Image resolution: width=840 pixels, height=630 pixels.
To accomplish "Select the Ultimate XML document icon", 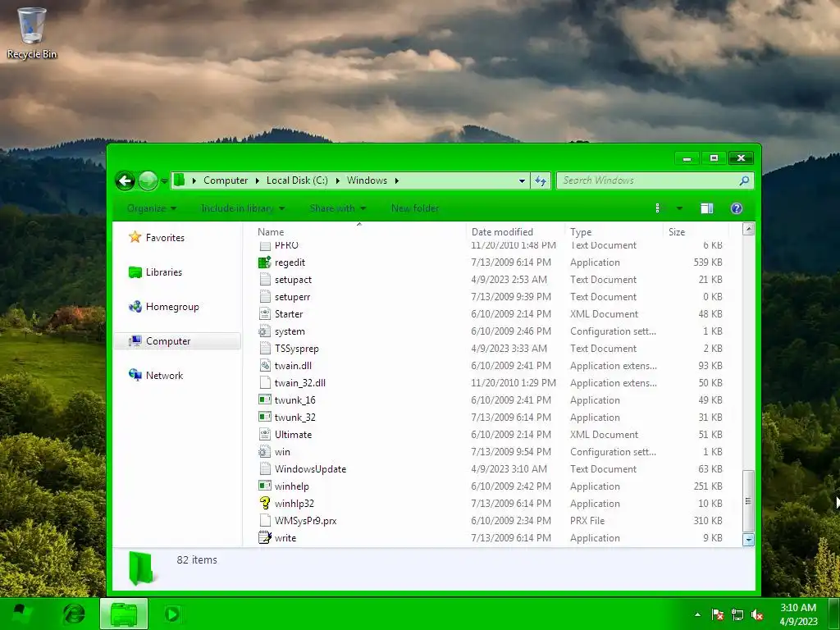I will [x=265, y=435].
